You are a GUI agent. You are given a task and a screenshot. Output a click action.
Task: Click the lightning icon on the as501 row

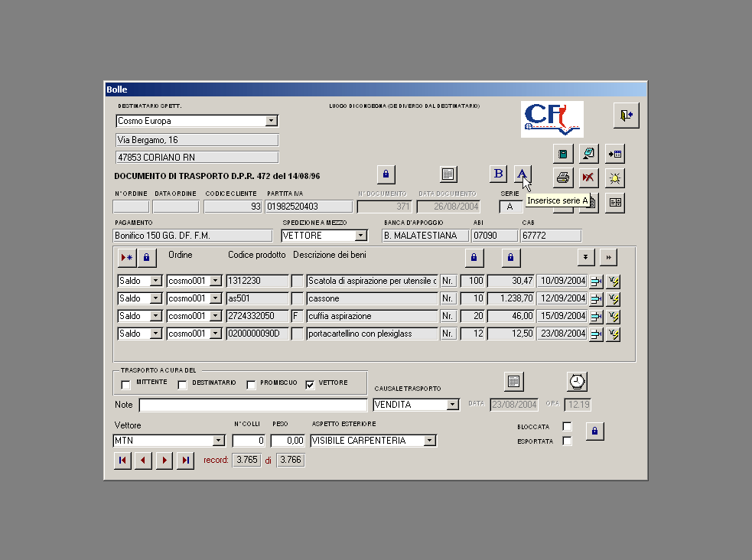(614, 299)
